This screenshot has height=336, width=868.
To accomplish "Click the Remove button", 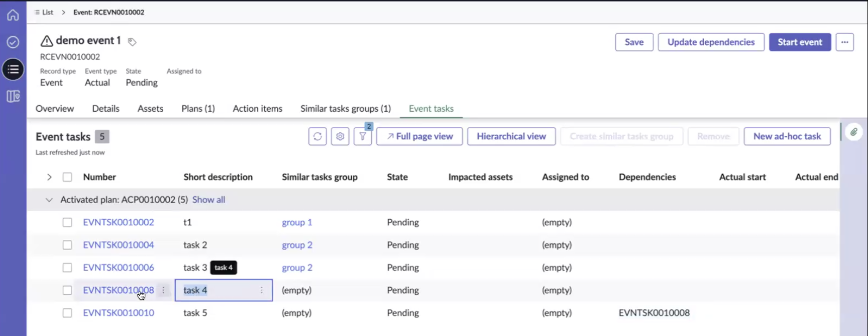I will [x=713, y=136].
